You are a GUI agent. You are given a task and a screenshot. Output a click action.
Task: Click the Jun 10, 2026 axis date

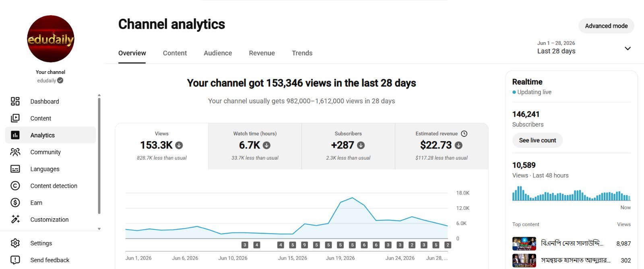(x=233, y=258)
